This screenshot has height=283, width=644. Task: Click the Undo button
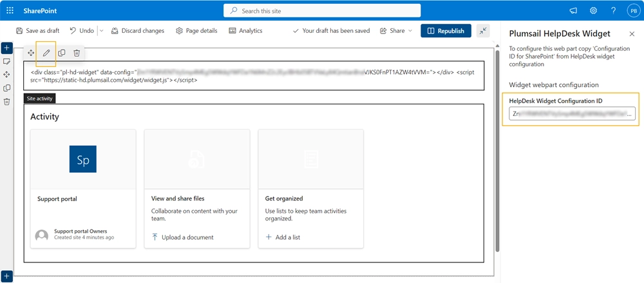82,30
